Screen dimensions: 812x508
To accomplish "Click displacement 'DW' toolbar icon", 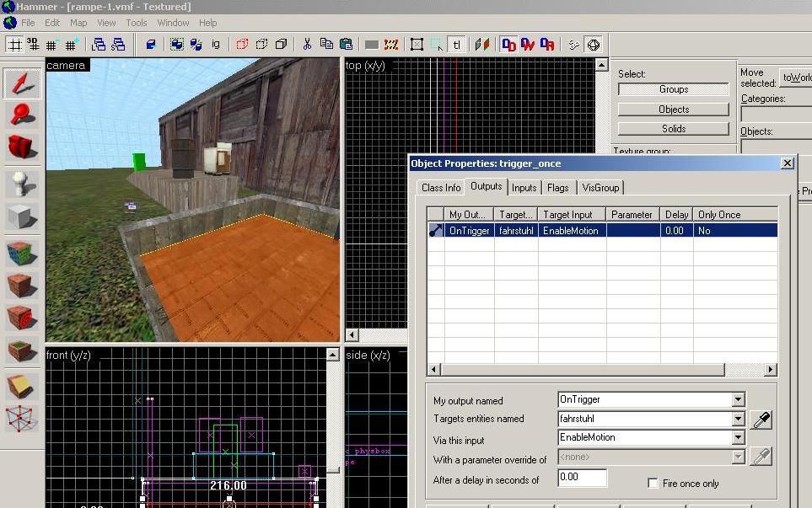I will tap(528, 45).
